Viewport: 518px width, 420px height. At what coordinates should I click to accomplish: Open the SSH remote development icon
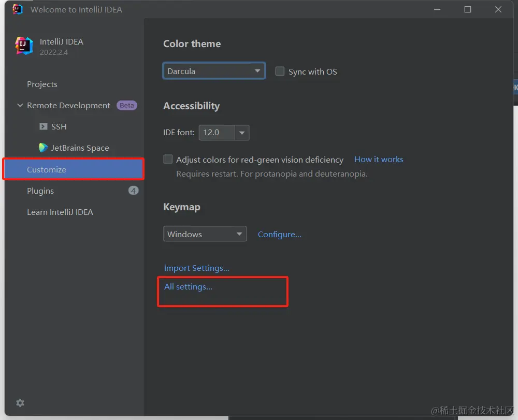[44, 126]
